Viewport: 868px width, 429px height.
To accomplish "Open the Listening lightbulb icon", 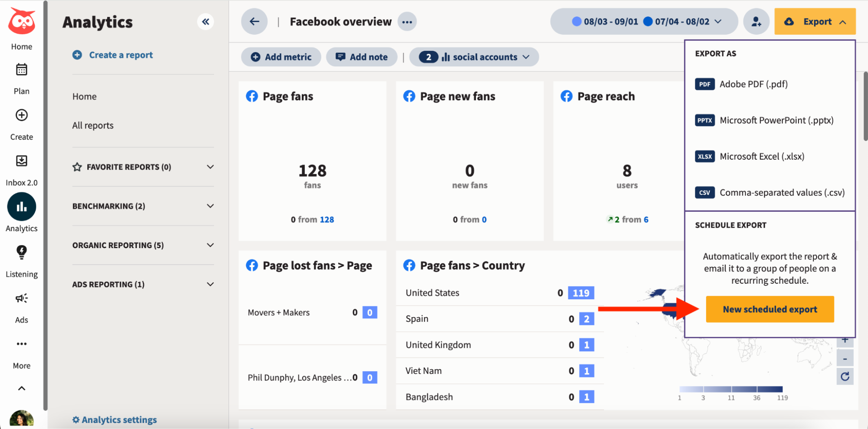I will coord(22,252).
